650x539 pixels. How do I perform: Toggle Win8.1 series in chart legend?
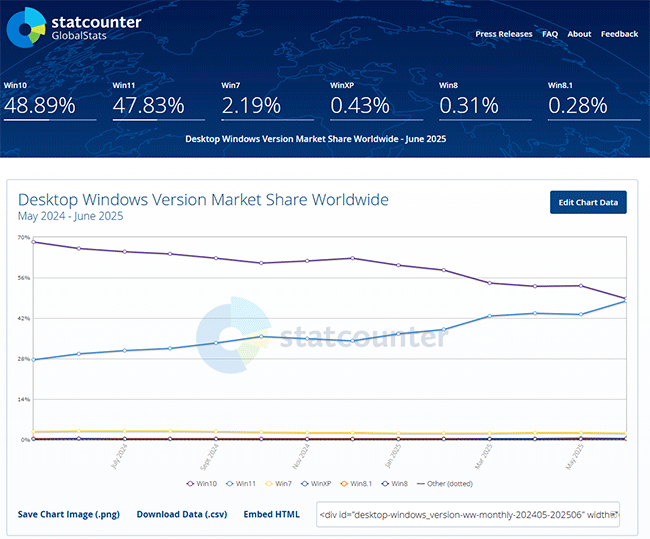point(356,483)
